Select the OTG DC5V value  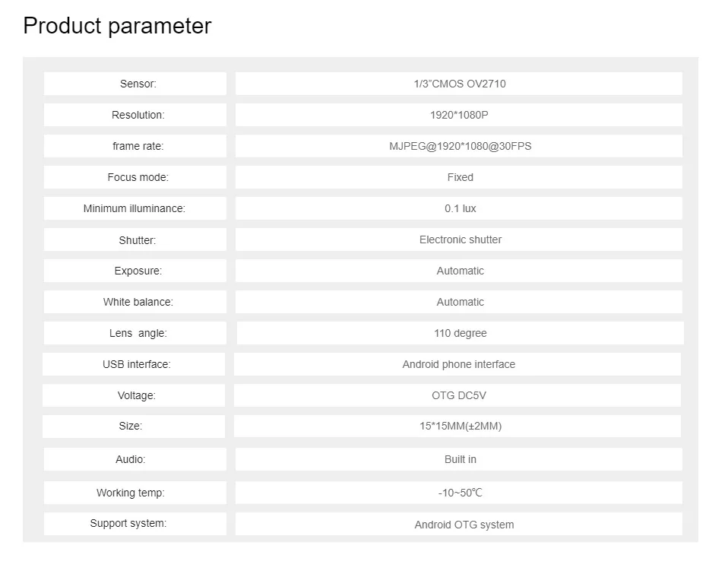pyautogui.click(x=458, y=395)
